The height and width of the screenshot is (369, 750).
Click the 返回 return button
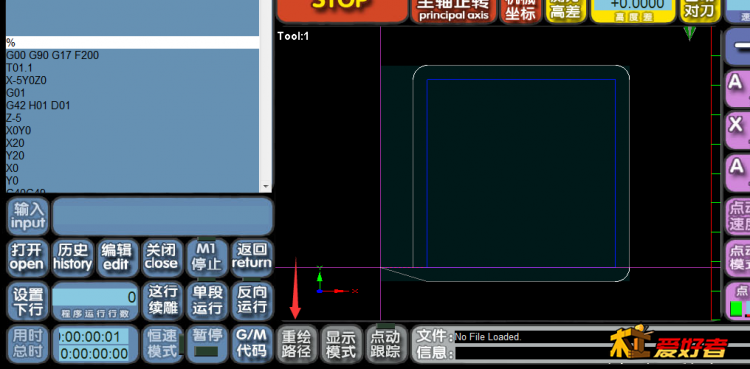pyautogui.click(x=252, y=257)
